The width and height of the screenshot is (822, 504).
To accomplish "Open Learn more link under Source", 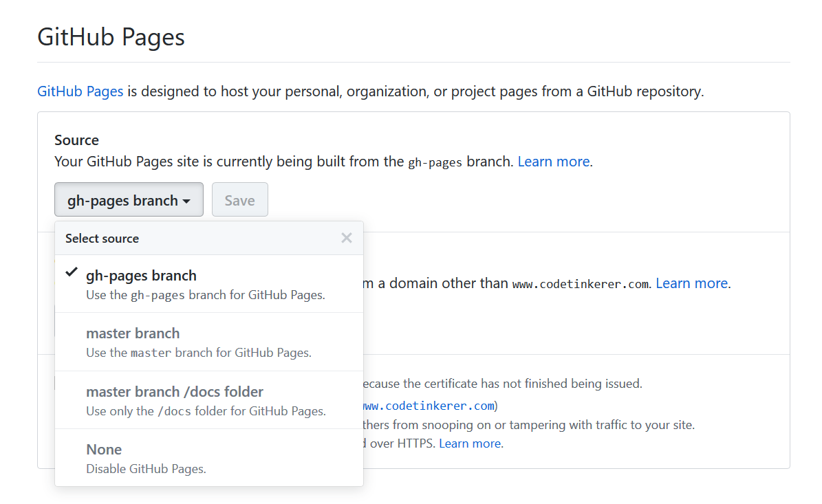I will pyautogui.click(x=553, y=162).
